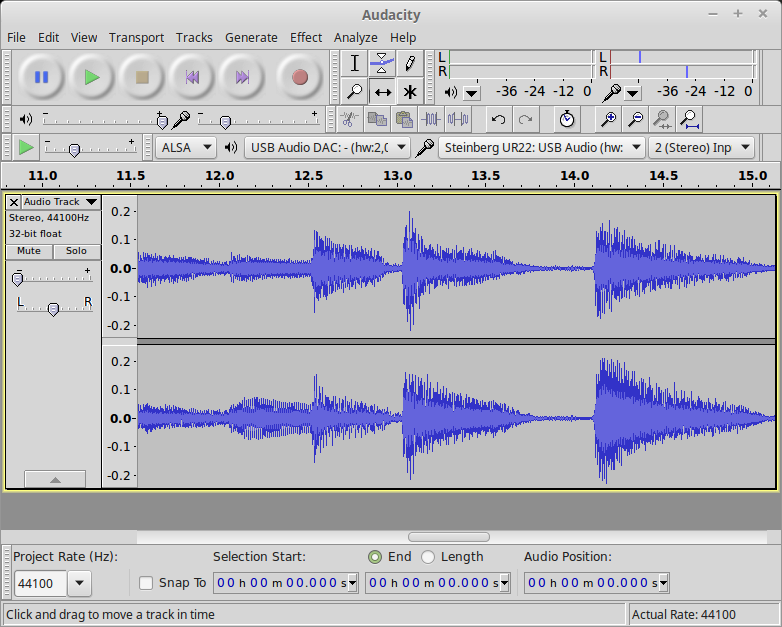The height and width of the screenshot is (627, 782).
Task: Open Steinberg UR22 input device dropdown
Action: click(542, 148)
